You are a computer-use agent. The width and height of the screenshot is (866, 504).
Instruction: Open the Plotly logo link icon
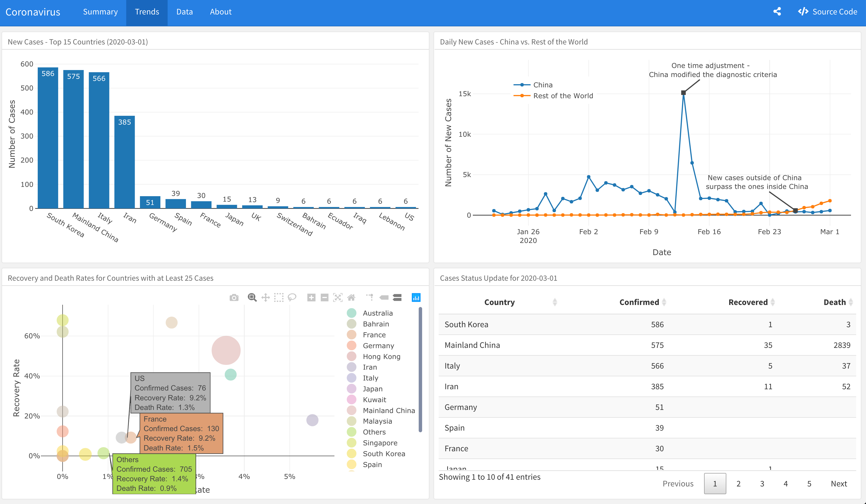(416, 298)
